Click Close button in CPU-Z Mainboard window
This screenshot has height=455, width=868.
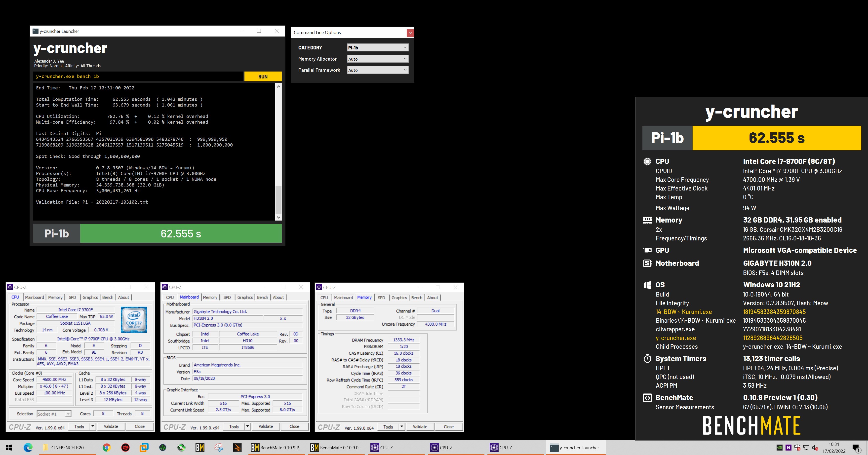(294, 426)
